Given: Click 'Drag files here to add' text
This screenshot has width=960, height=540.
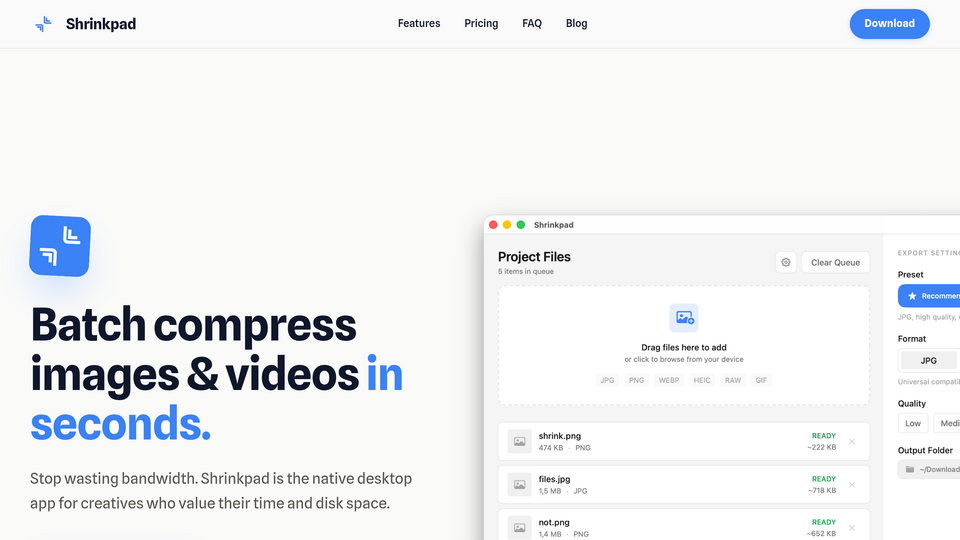Looking at the screenshot, I should (684, 347).
